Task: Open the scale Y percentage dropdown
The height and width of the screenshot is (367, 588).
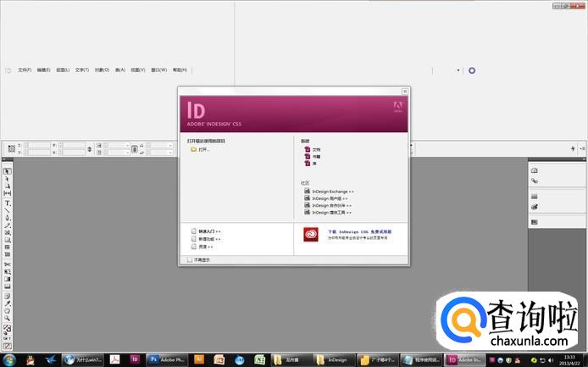Action: click(127, 153)
